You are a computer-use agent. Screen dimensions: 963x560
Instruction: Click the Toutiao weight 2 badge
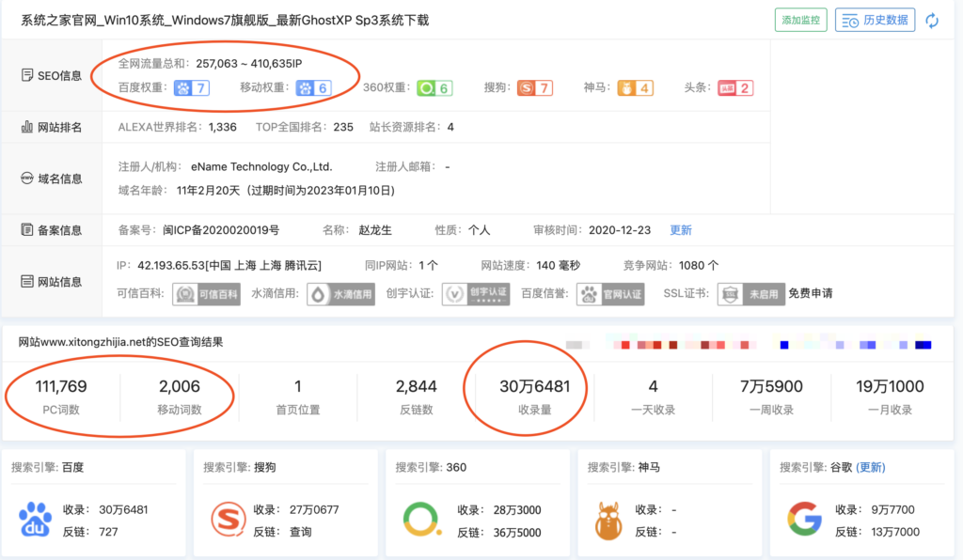(x=735, y=87)
